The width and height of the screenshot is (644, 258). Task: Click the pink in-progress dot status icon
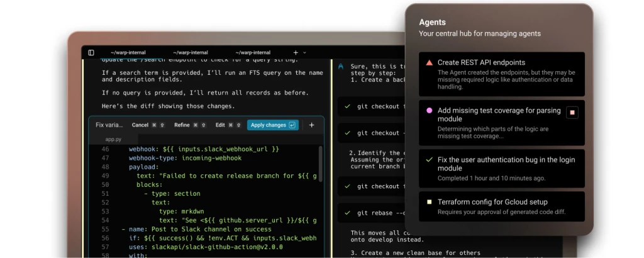[x=429, y=111]
